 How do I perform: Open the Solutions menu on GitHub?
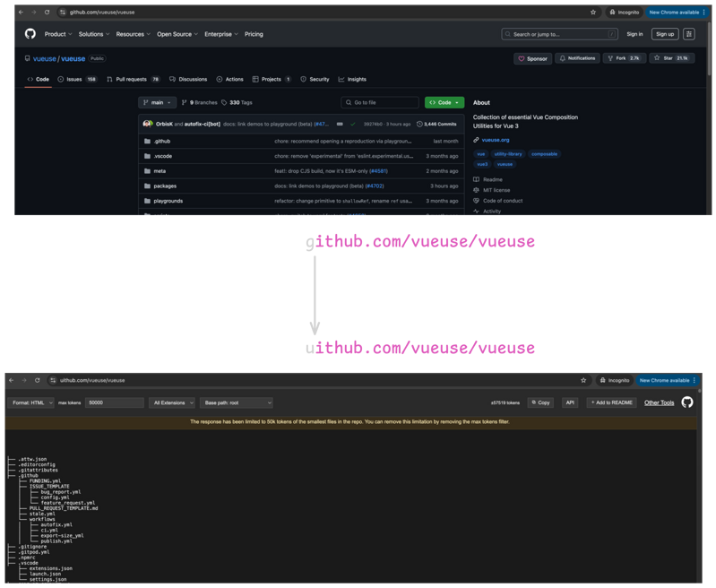pyautogui.click(x=93, y=34)
